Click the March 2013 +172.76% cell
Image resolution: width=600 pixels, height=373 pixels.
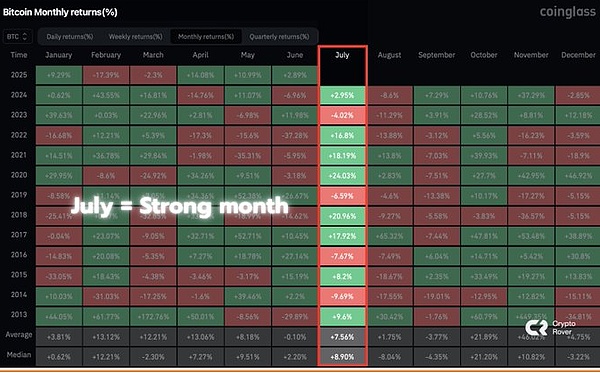(x=153, y=317)
